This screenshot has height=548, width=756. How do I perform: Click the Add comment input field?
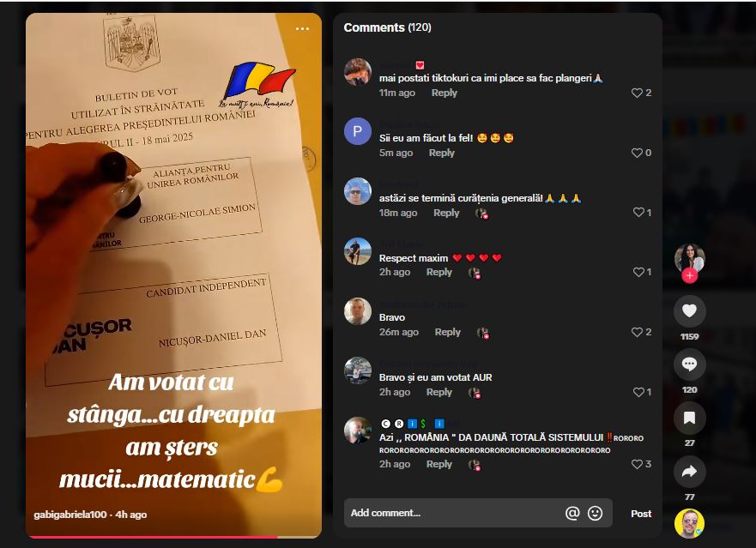coord(453,513)
